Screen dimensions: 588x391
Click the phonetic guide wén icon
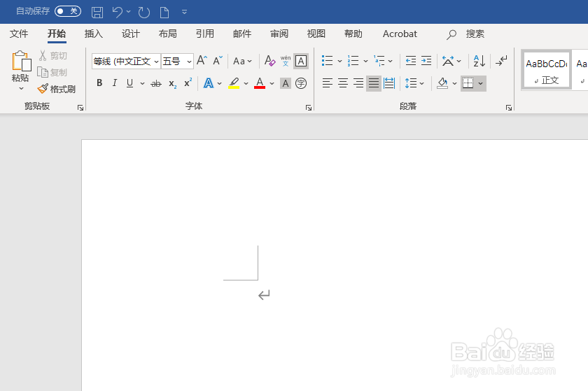coord(286,61)
